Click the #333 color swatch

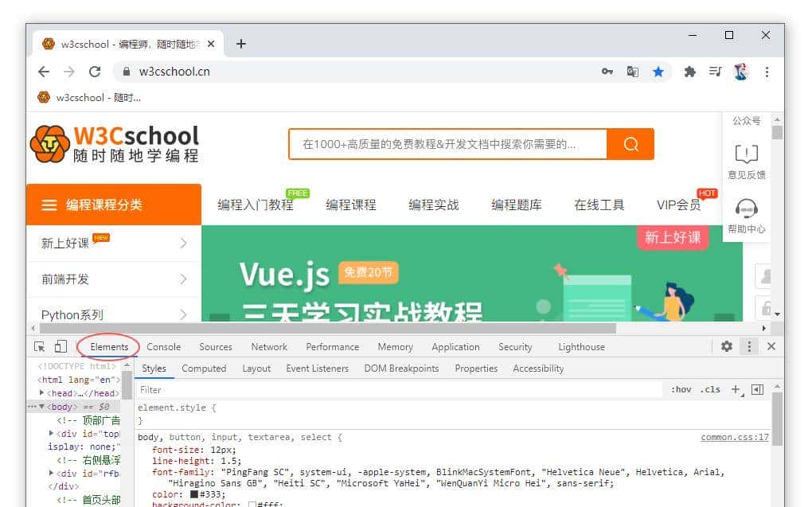tap(193, 494)
